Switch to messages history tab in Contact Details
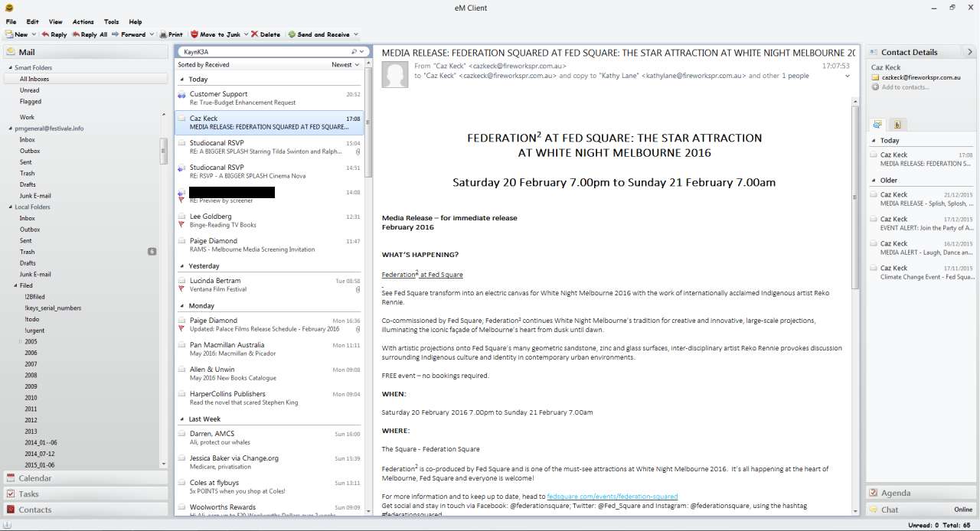This screenshot has height=531, width=980. click(x=877, y=125)
